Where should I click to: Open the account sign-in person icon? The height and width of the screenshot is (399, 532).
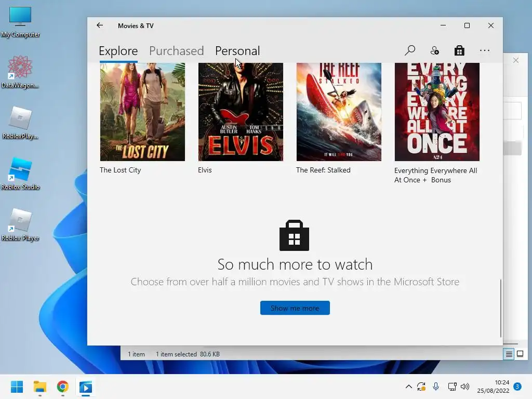pyautogui.click(x=435, y=50)
